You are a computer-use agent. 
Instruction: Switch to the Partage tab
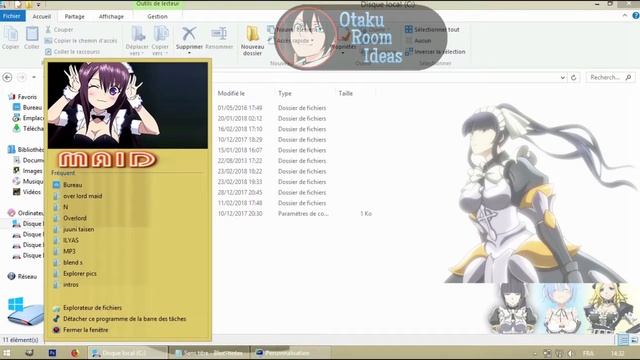74,16
